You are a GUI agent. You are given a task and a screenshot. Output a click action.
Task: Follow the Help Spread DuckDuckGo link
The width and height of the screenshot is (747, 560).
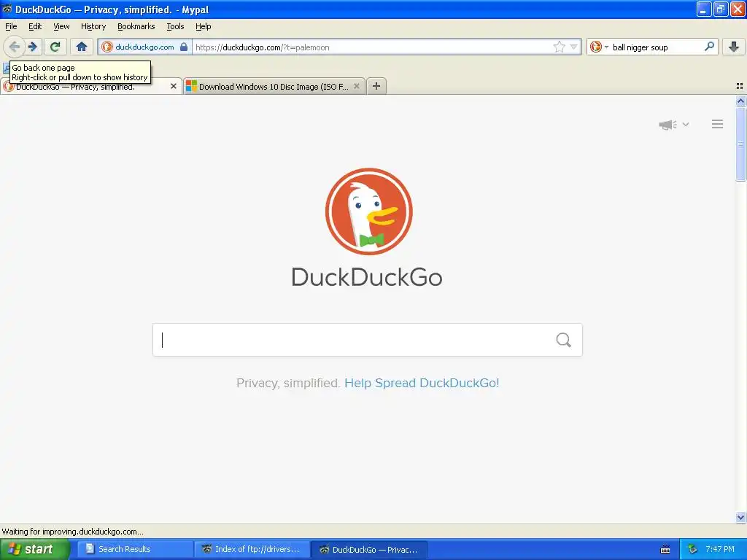coord(422,383)
